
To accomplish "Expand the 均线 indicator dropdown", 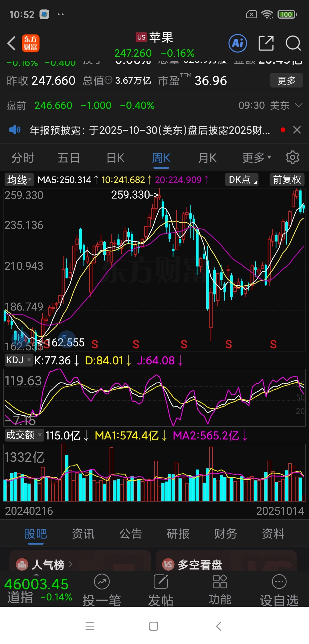I will point(19,180).
